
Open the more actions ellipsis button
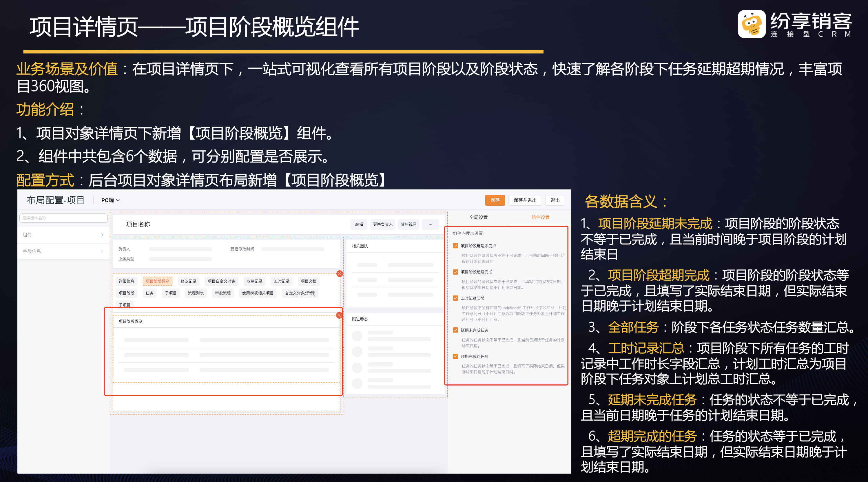click(x=430, y=224)
